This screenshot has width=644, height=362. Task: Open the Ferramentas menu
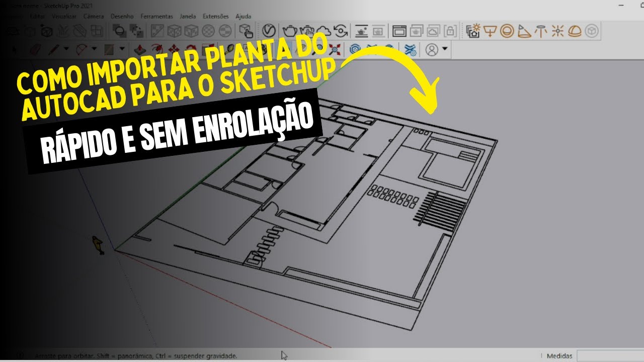click(x=156, y=17)
